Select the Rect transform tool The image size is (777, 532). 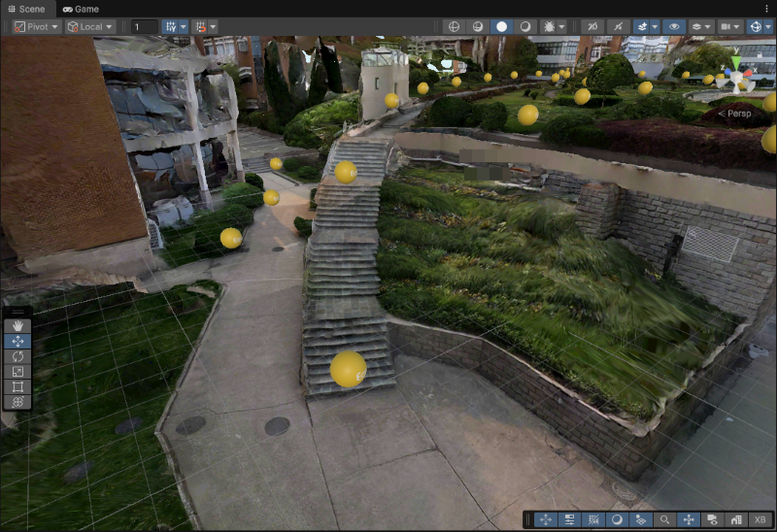[17, 386]
